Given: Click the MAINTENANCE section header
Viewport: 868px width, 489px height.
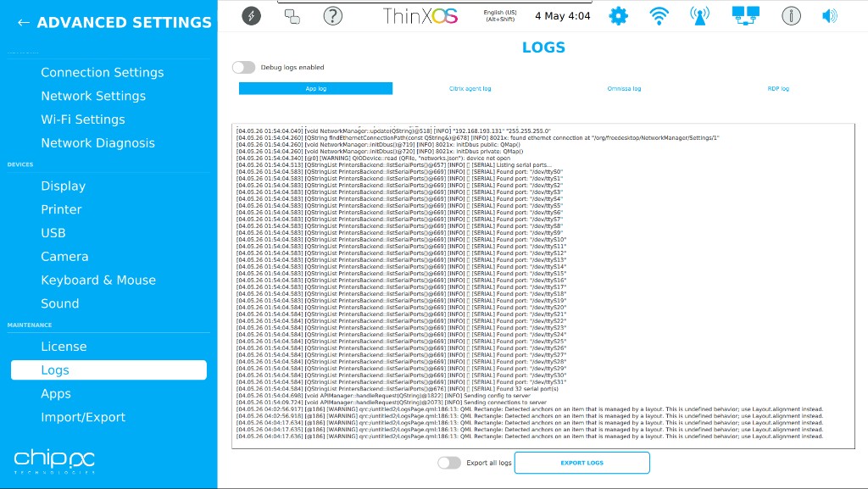Looking at the screenshot, I should point(30,325).
